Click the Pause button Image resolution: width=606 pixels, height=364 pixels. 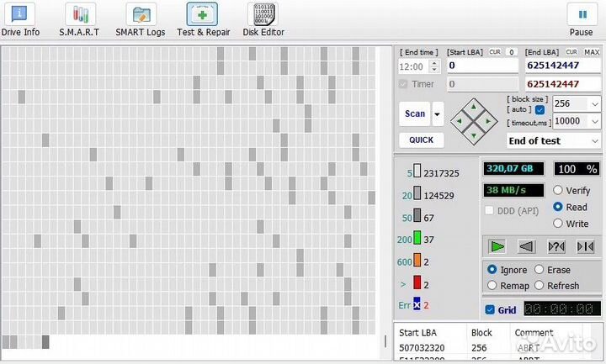pos(582,19)
